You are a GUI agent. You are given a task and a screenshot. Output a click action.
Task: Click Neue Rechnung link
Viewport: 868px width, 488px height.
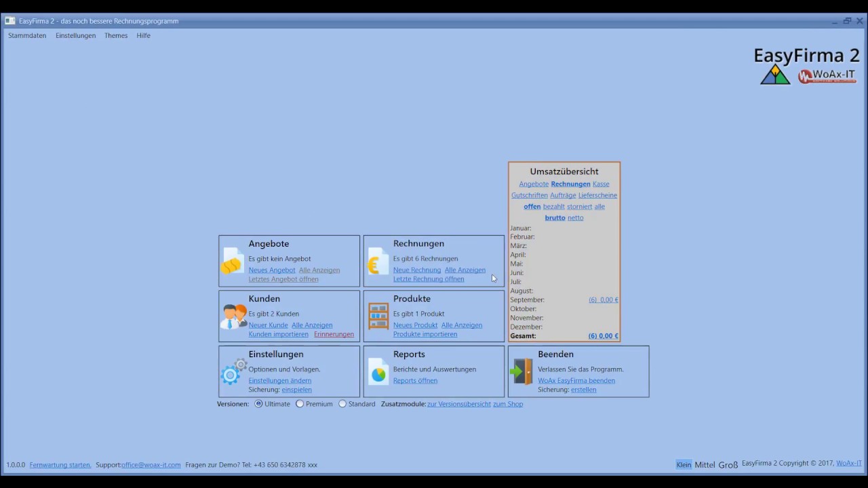[x=417, y=270]
